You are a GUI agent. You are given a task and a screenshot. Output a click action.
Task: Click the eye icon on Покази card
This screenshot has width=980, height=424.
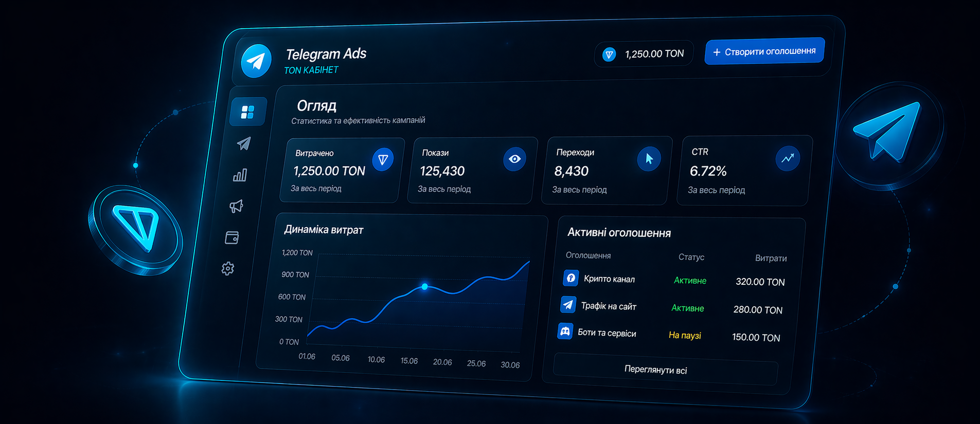pos(514,159)
